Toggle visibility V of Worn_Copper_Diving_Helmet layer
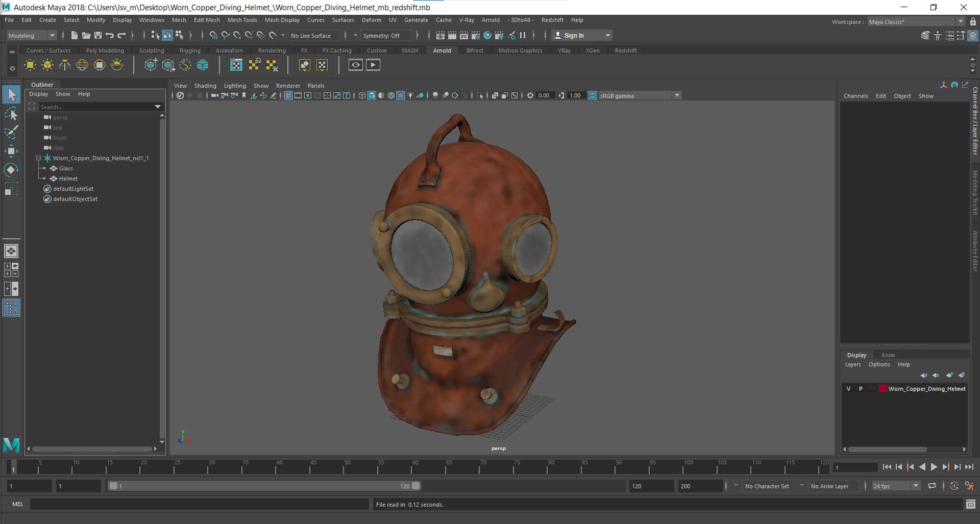Screen dimensions: 980x524 [848, 389]
